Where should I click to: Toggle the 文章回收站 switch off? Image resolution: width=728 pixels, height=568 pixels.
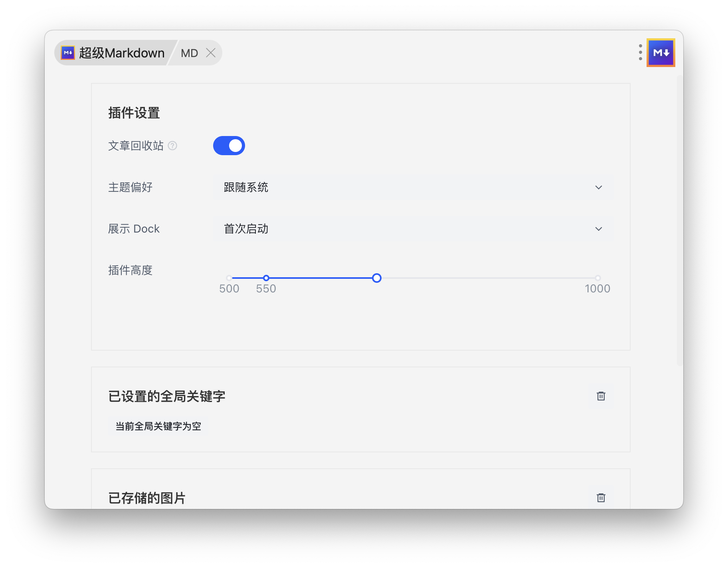click(x=229, y=146)
